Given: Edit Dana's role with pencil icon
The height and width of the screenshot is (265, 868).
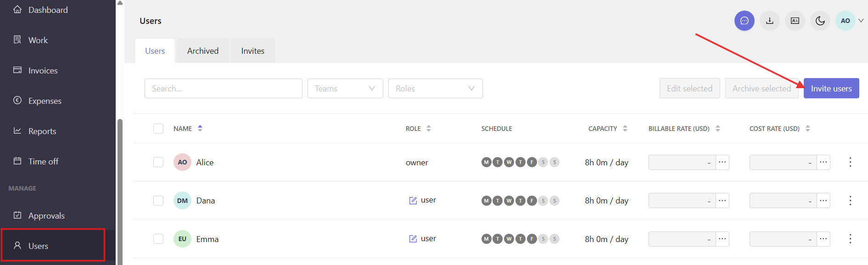Looking at the screenshot, I should pyautogui.click(x=413, y=201).
